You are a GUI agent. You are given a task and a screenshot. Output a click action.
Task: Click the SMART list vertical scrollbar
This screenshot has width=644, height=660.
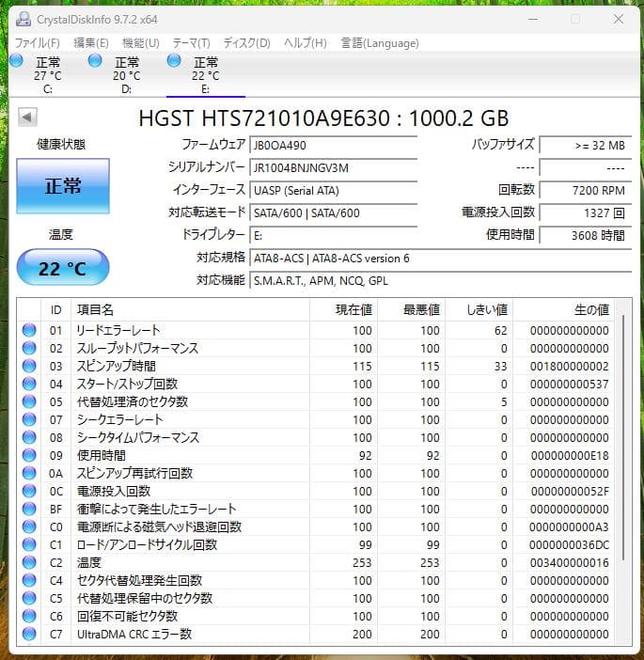623,438
